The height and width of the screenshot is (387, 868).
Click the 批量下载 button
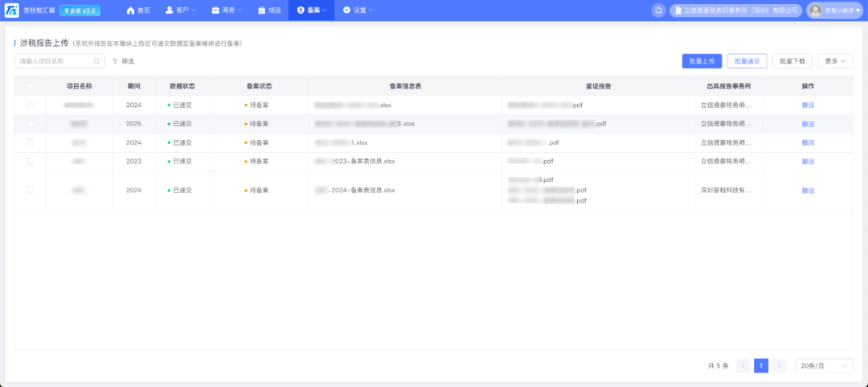coord(792,61)
